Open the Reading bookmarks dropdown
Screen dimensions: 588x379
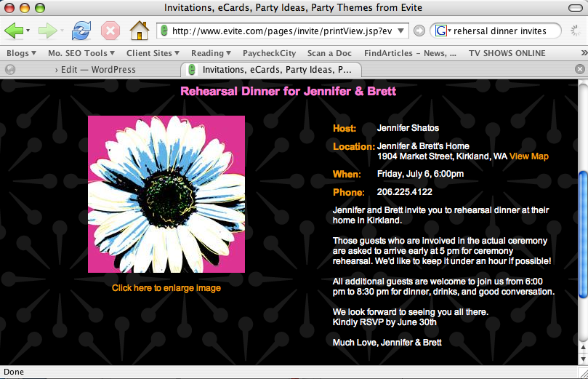[211, 53]
